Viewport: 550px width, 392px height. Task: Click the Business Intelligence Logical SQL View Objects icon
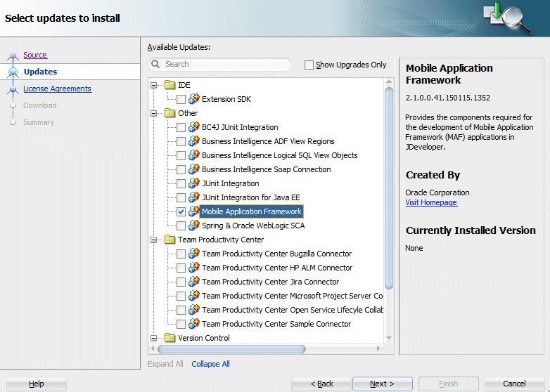point(194,155)
